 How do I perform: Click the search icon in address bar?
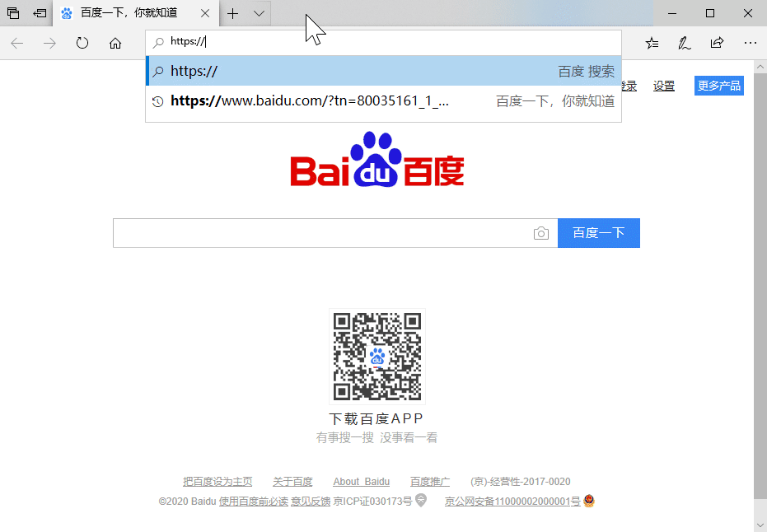point(158,43)
